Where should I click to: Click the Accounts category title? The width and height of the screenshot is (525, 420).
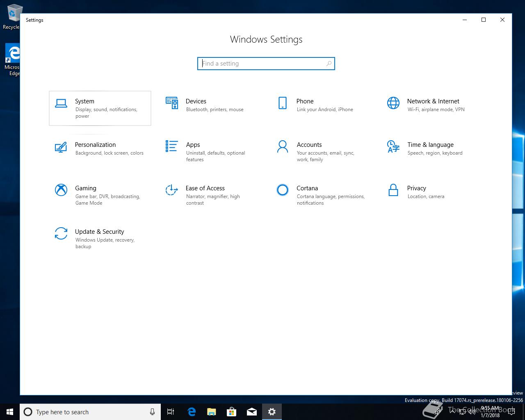tap(309, 145)
